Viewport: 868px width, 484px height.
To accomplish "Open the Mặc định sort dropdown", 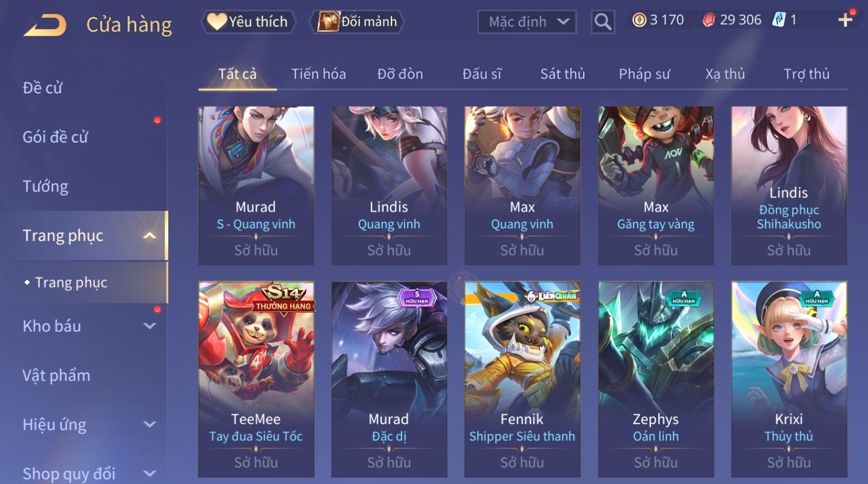I will tap(527, 22).
